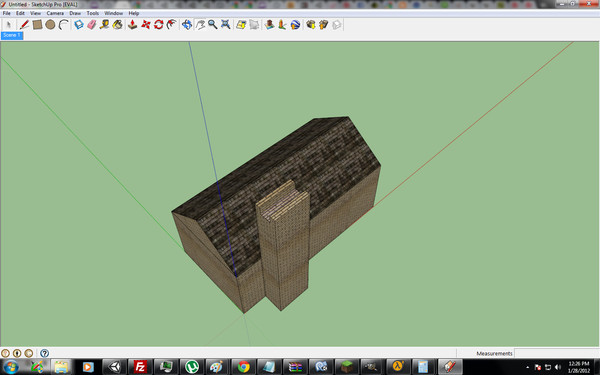Viewport: 600px width, 375px height.
Task: Click the Add Location icon
Action: [241, 25]
